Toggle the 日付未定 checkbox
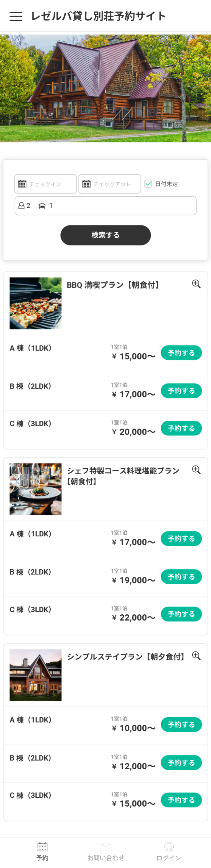 148,184
